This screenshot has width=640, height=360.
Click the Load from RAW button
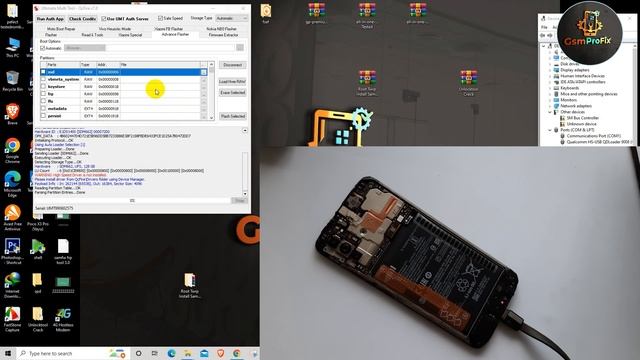click(x=233, y=82)
